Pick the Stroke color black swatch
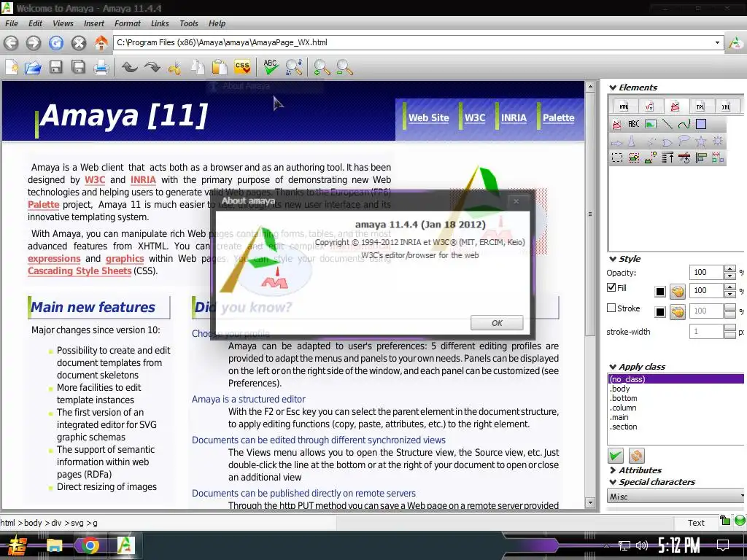Image resolution: width=747 pixels, height=560 pixels. pos(659,312)
